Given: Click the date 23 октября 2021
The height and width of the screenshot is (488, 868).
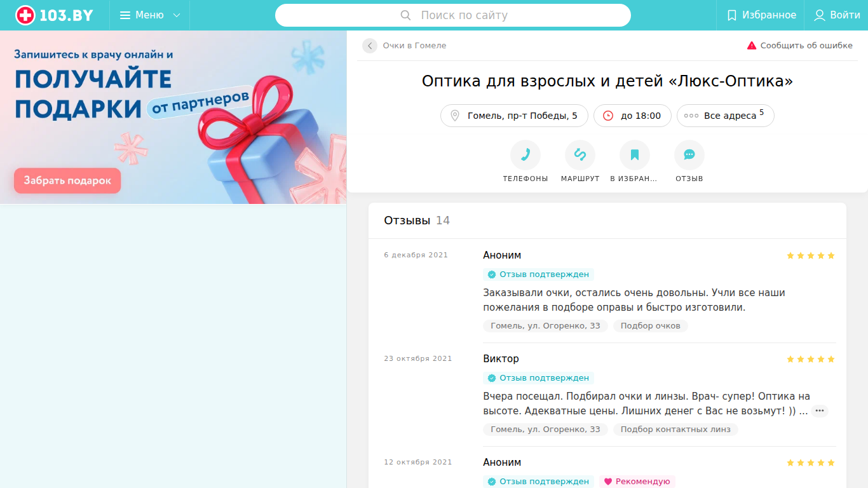Looking at the screenshot, I should point(418,359).
